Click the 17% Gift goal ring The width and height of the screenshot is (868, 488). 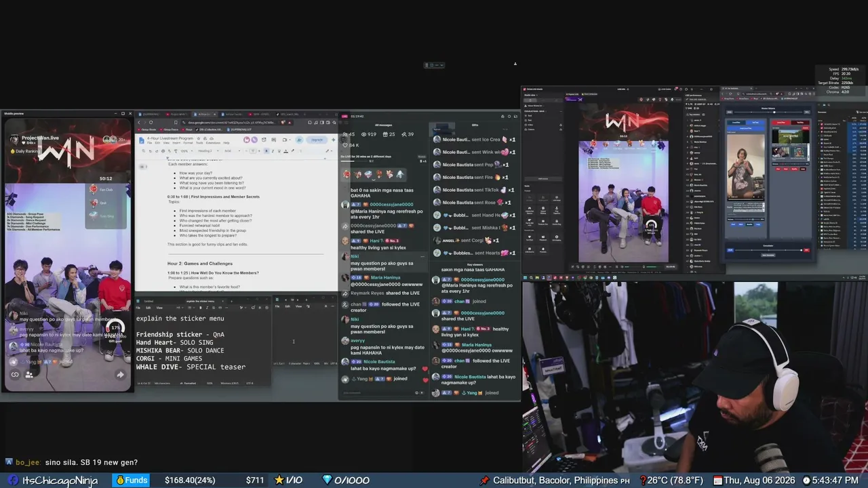(115, 329)
